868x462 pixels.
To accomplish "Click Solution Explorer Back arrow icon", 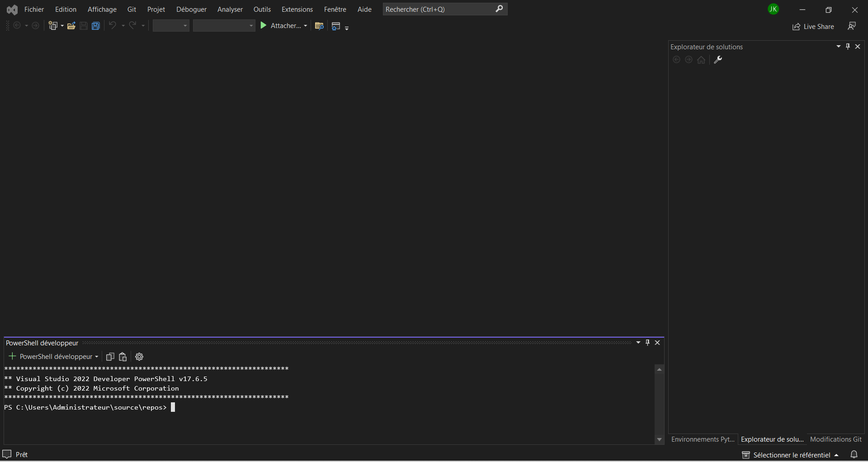I will click(677, 60).
